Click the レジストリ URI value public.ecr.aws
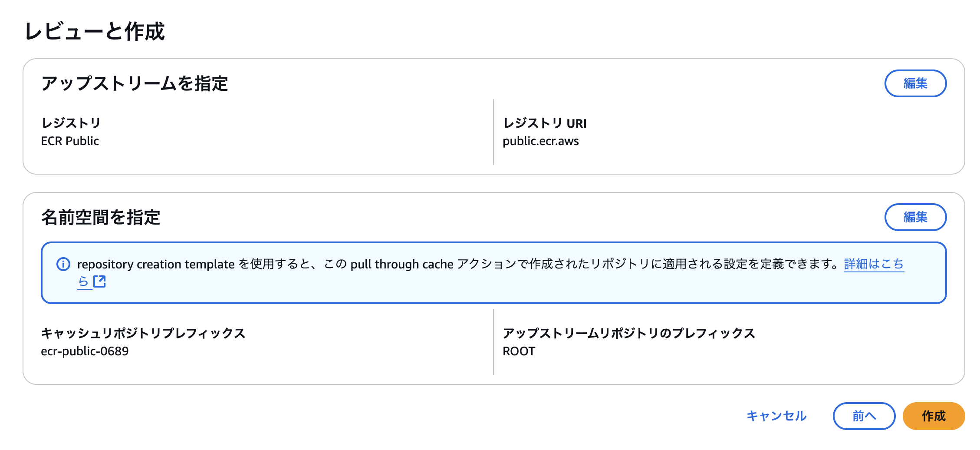The width and height of the screenshot is (980, 450). tap(541, 141)
